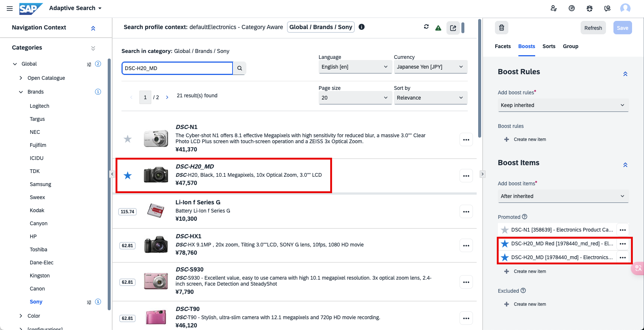
Task: Collapse the Global category tree node
Action: pos(15,64)
